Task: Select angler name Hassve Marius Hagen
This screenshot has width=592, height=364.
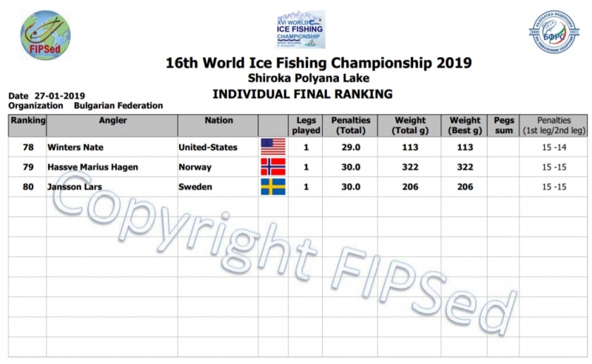Action: tap(92, 167)
